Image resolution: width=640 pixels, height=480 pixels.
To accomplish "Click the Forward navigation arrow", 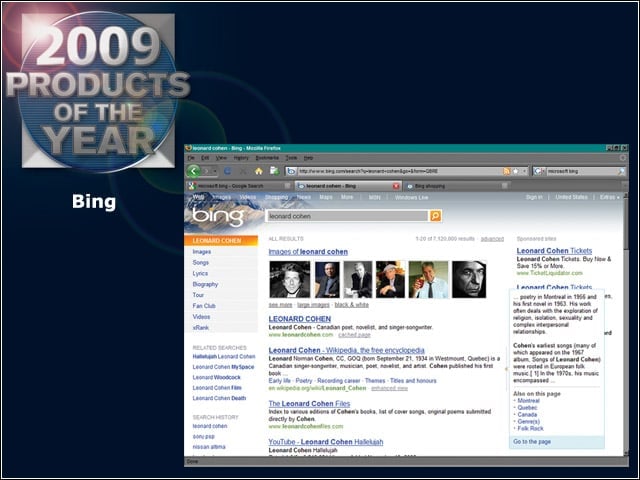I will pyautogui.click(x=207, y=171).
